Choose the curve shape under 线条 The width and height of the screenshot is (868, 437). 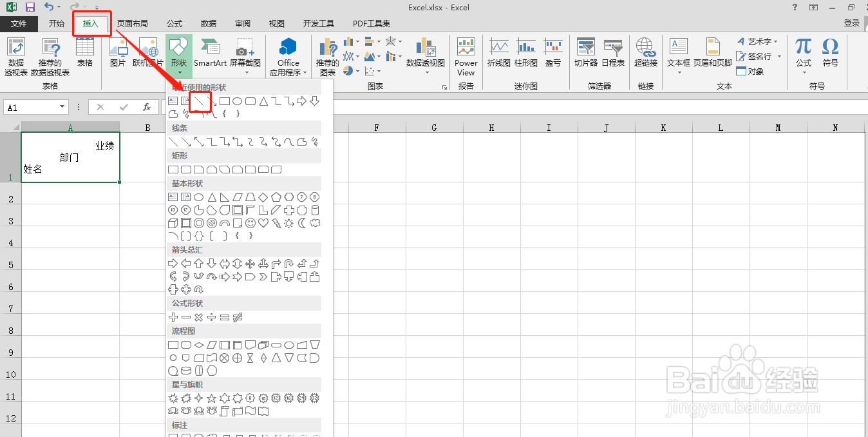(x=288, y=141)
